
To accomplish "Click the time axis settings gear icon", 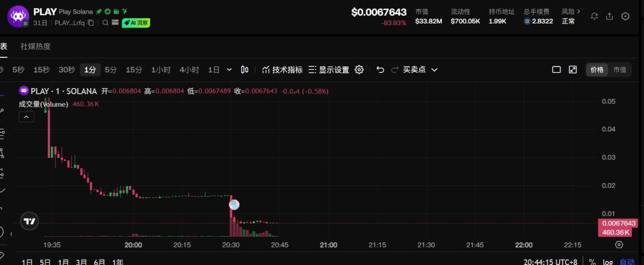I will [x=619, y=245].
